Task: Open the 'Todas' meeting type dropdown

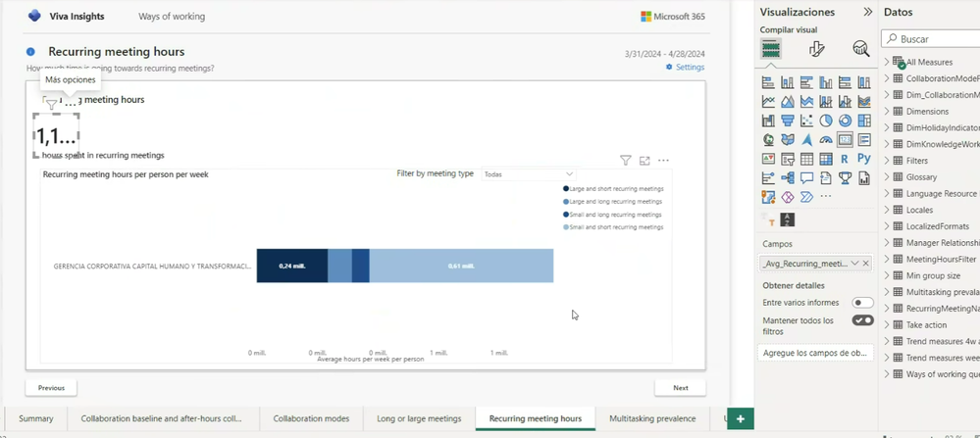Action: (529, 174)
